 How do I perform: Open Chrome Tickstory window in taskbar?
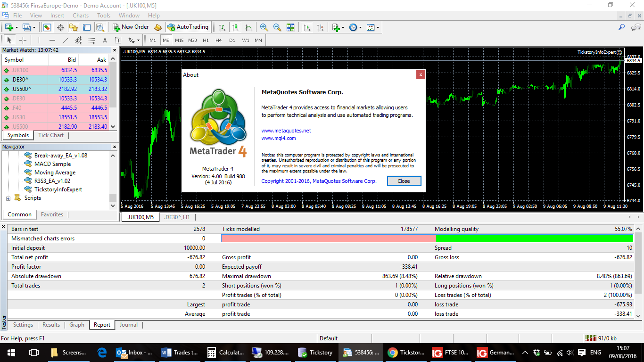[x=406, y=352]
